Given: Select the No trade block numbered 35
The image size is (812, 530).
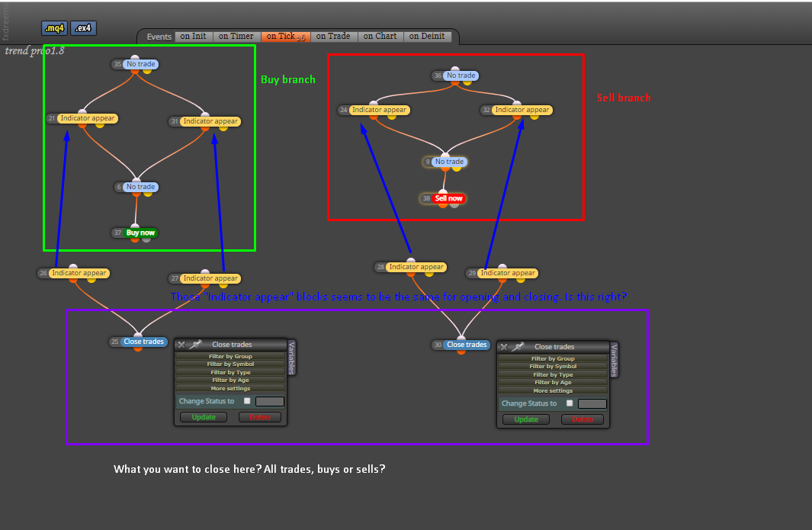Looking at the screenshot, I should pos(140,64).
